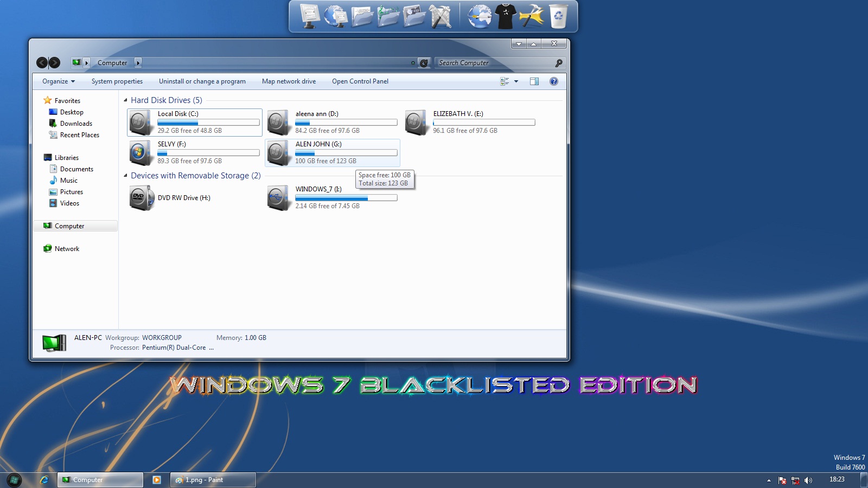Image resolution: width=868 pixels, height=488 pixels.
Task: Open the Organize dropdown menu
Action: click(x=59, y=81)
